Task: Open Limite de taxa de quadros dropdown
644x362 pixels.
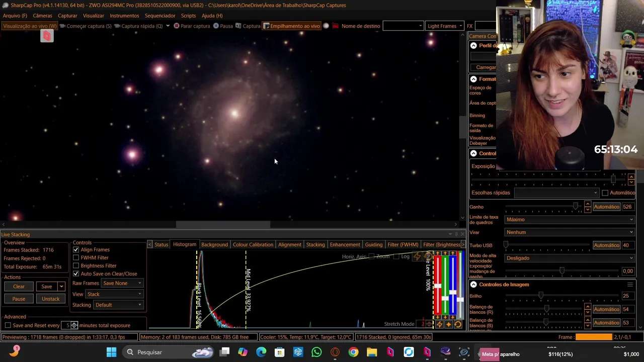Action: 570,220
